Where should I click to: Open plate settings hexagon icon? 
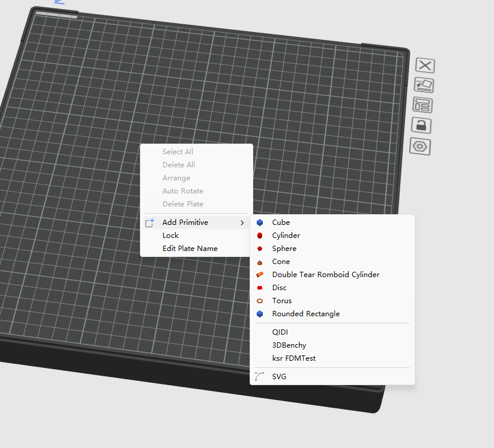[420, 147]
